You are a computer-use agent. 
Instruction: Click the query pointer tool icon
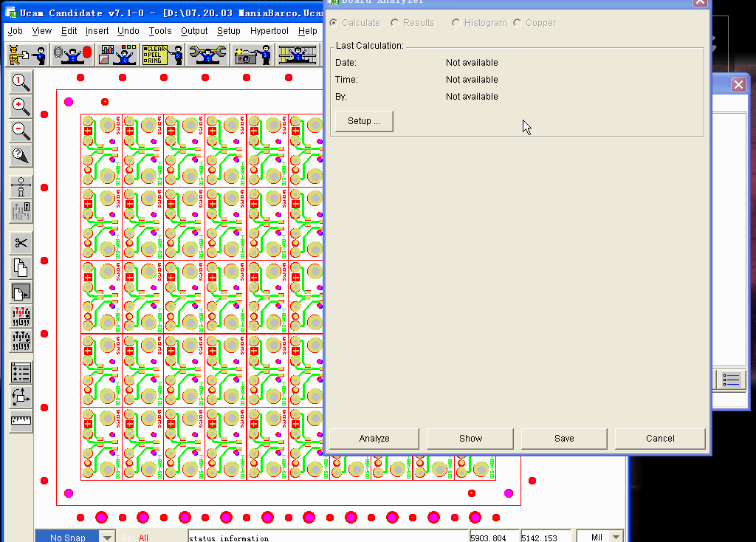pyautogui.click(x=21, y=156)
